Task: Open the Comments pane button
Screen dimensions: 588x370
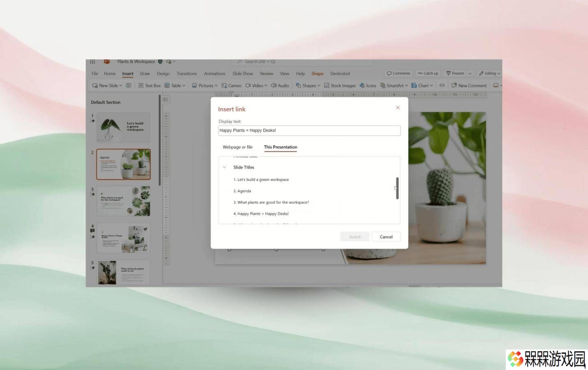Action: coord(398,73)
